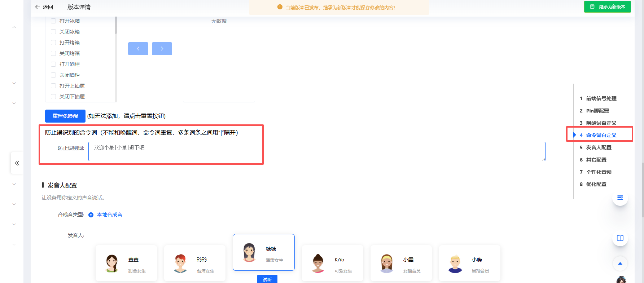644x283 pixels.
Task: Check the 关闭烤箱 checkbox
Action: tap(53, 53)
